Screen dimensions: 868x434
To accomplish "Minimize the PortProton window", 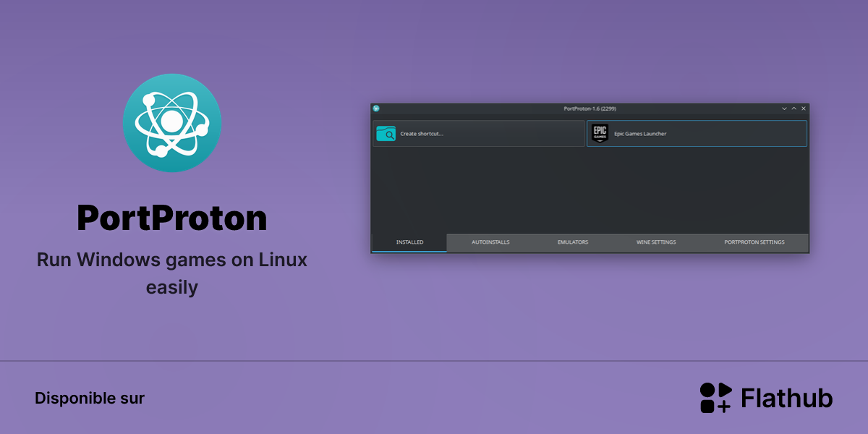I will tap(784, 109).
